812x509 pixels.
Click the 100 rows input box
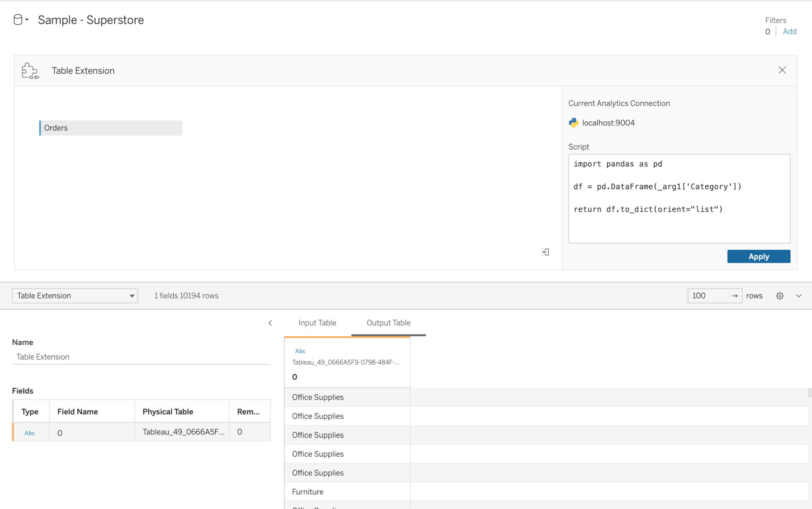[706, 295]
